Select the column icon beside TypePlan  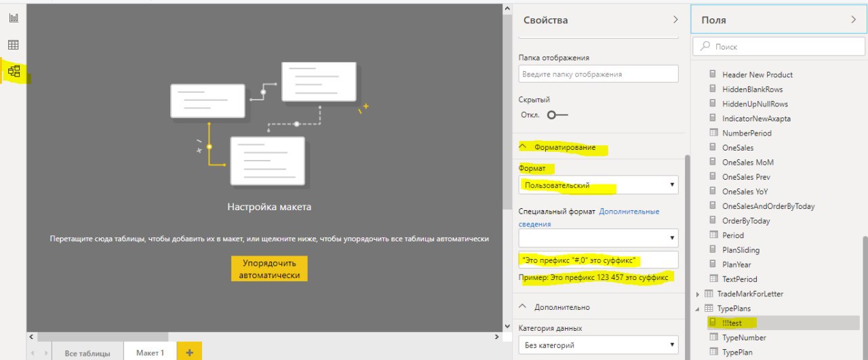pos(713,352)
